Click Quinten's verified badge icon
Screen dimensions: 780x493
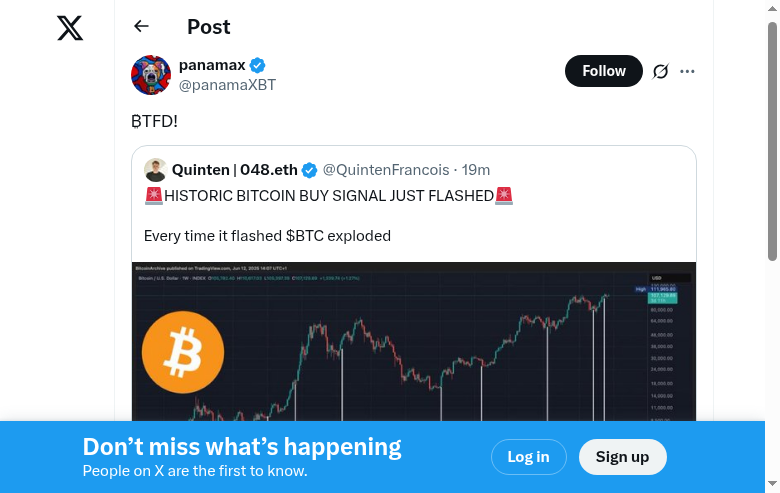pos(310,170)
